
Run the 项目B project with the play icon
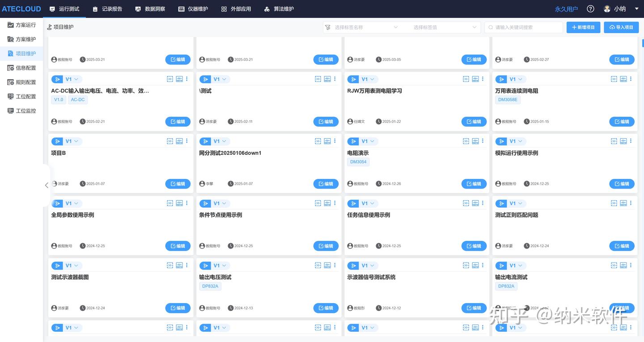point(57,141)
